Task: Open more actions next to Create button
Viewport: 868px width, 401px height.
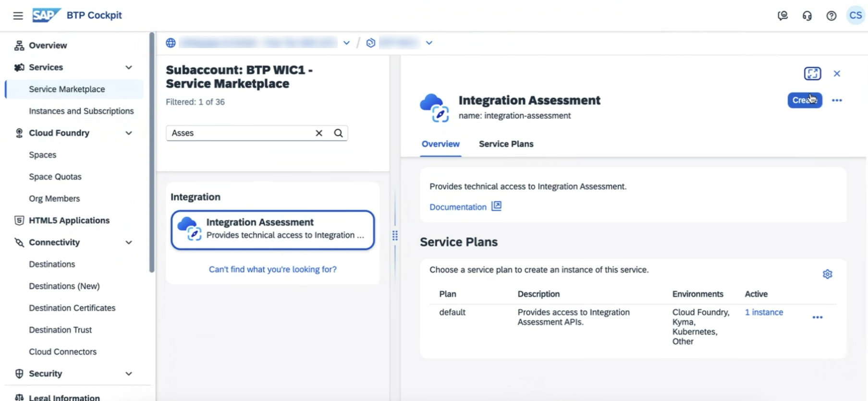Action: tap(837, 100)
